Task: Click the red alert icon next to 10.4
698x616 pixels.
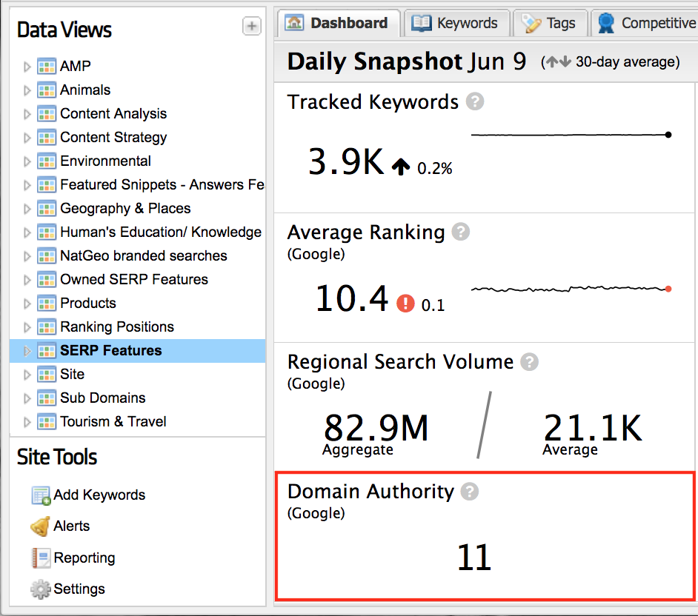Action: pos(405,303)
